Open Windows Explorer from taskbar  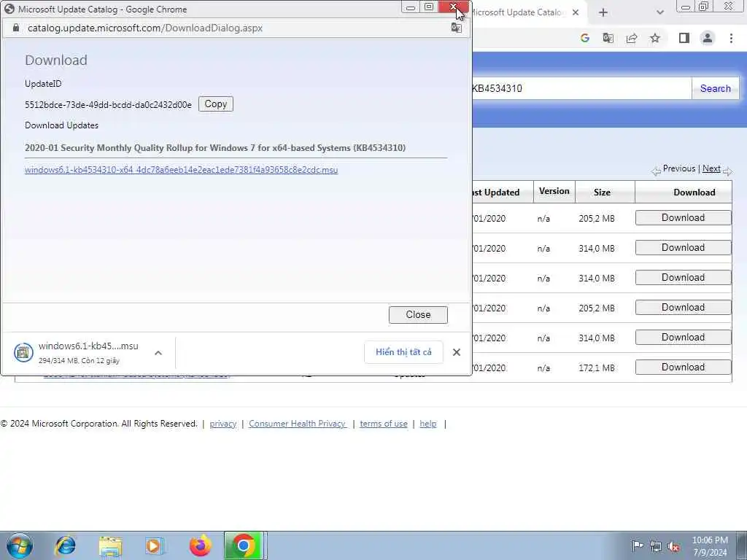(110, 545)
